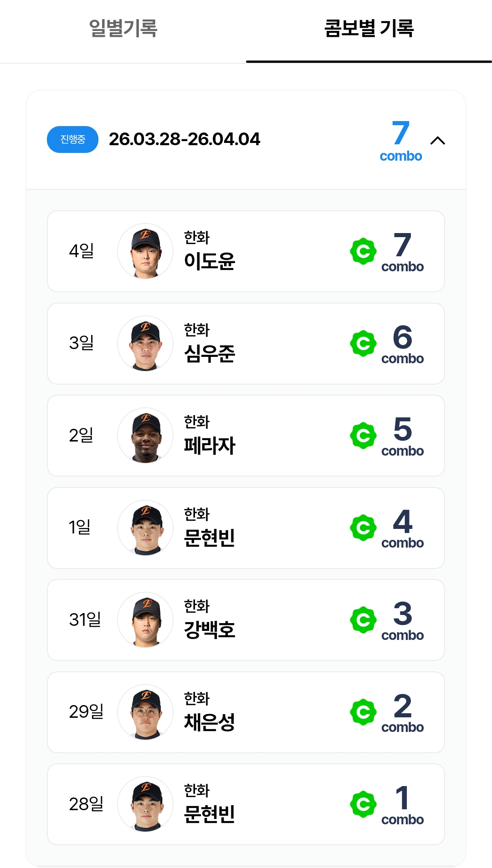The width and height of the screenshot is (492, 868).
Task: Click the player name 이도윤
Action: pyautogui.click(x=209, y=261)
